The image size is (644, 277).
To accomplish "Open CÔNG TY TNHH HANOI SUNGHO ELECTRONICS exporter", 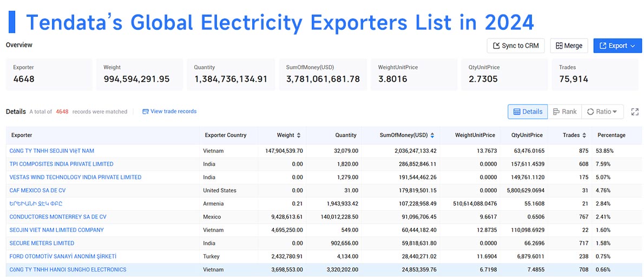I will (68, 269).
